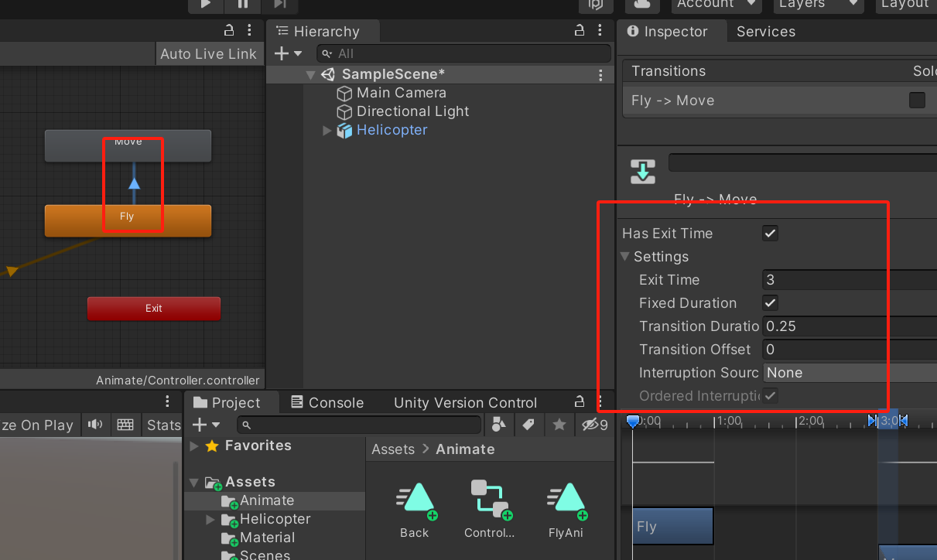This screenshot has height=560, width=937.
Task: Click the transition name field
Action: pyautogui.click(x=802, y=162)
